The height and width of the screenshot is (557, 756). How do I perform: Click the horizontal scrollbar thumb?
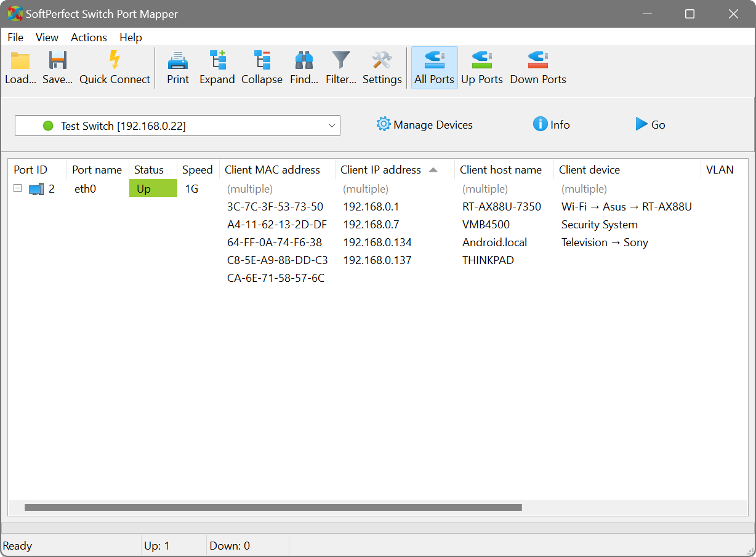273,508
